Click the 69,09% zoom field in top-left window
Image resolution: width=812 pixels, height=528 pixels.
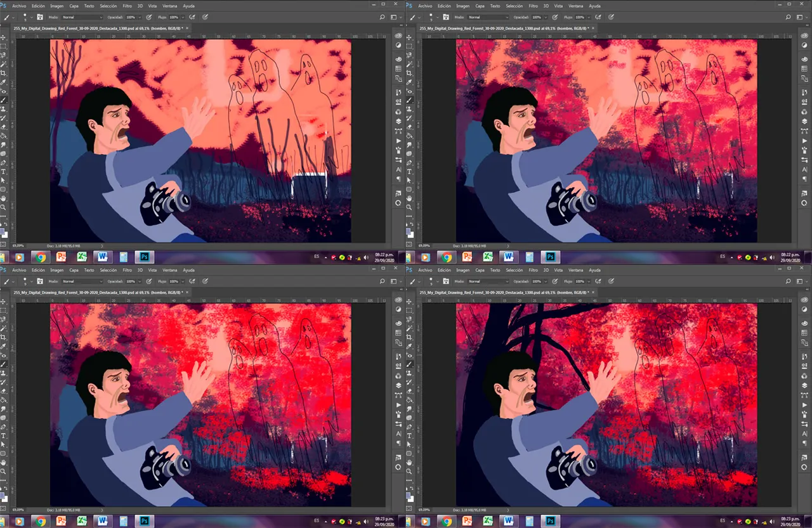coord(18,246)
